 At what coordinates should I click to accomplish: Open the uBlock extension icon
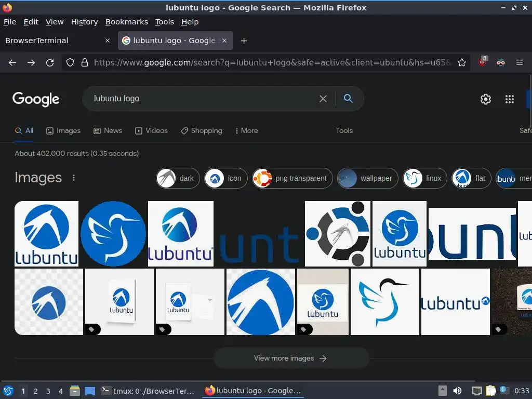point(483,62)
